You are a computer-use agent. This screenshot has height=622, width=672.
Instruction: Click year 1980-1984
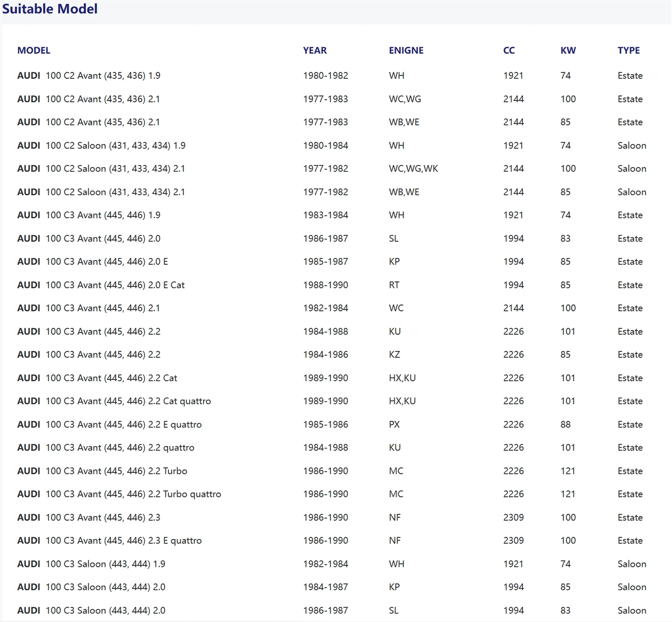point(325,146)
